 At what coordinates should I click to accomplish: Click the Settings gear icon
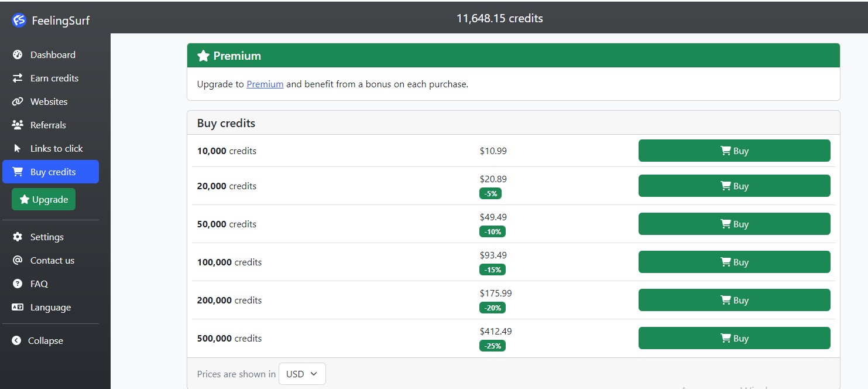pos(18,237)
